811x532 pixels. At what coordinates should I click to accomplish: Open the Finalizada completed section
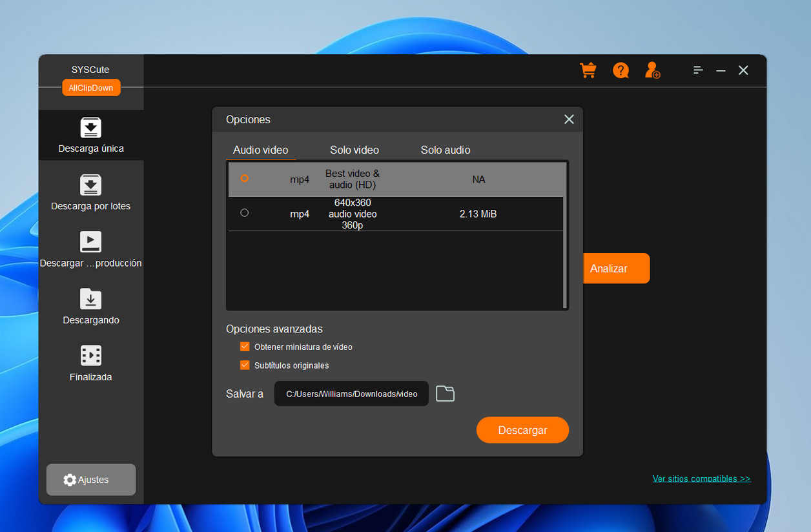[91, 363]
